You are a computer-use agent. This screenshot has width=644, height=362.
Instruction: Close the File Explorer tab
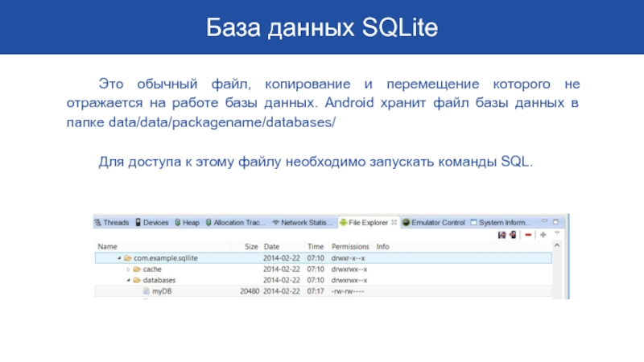click(394, 222)
